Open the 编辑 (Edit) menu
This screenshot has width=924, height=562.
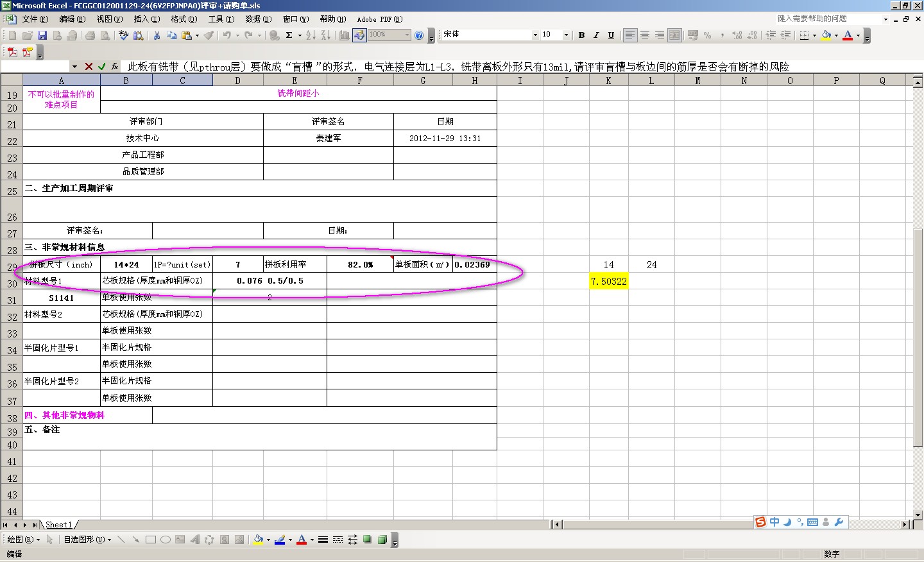[x=72, y=19]
